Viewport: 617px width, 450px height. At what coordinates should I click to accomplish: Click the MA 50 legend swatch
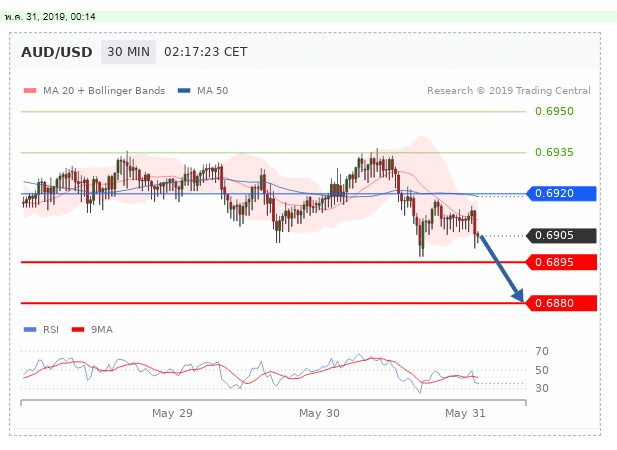click(x=184, y=91)
